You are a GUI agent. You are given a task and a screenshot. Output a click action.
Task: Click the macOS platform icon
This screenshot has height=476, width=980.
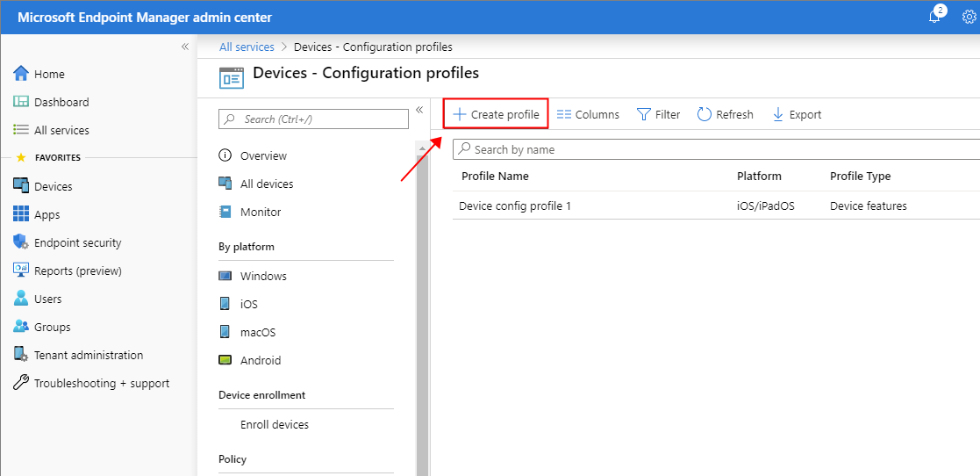pyautogui.click(x=225, y=332)
